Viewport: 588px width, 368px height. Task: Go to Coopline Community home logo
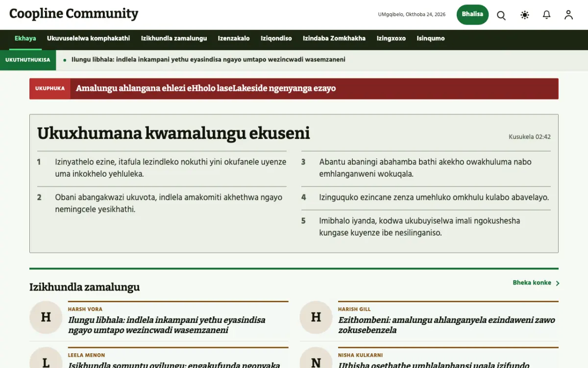click(x=73, y=14)
